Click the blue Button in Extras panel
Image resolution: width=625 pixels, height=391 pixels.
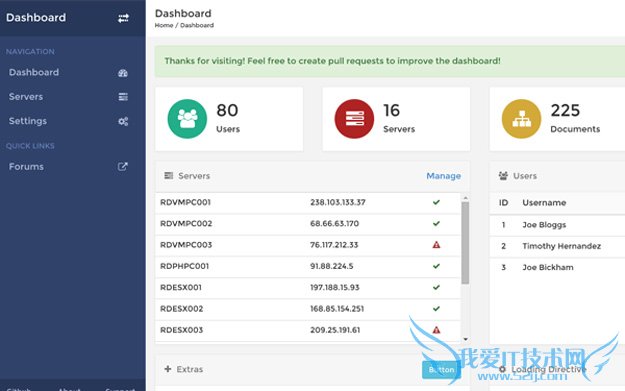pyautogui.click(x=441, y=370)
